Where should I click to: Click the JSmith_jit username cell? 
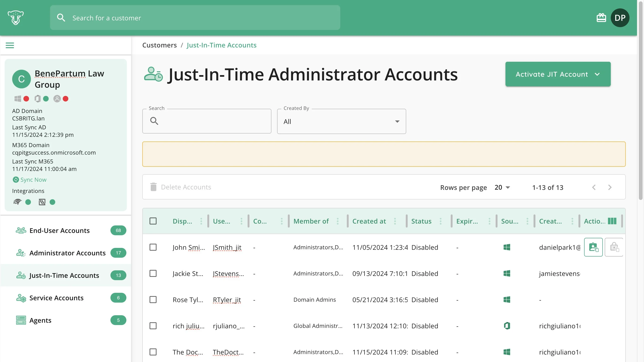(x=227, y=247)
